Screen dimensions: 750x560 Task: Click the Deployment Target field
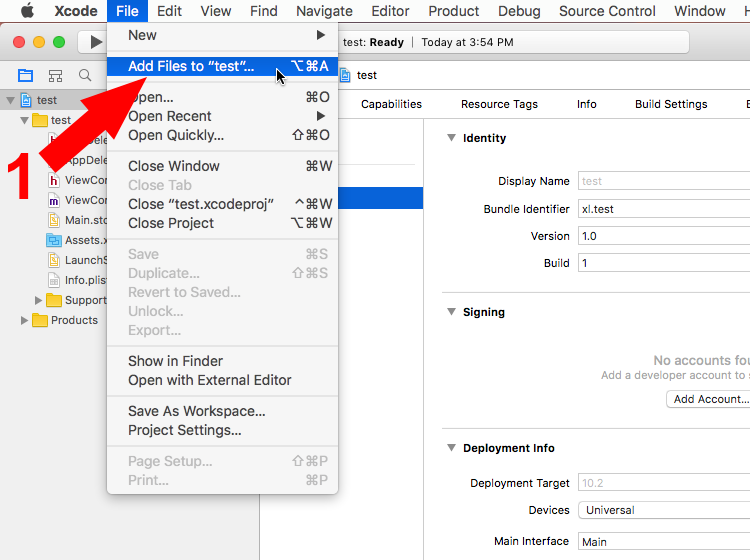[664, 483]
